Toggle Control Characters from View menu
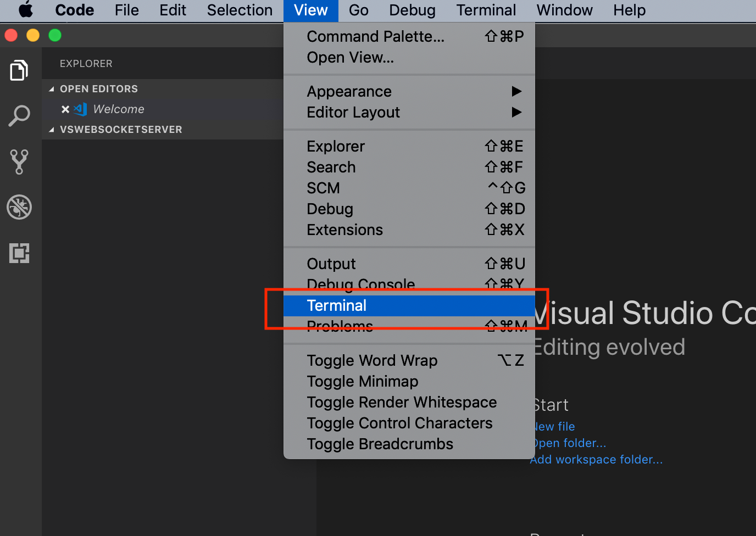 409,423
